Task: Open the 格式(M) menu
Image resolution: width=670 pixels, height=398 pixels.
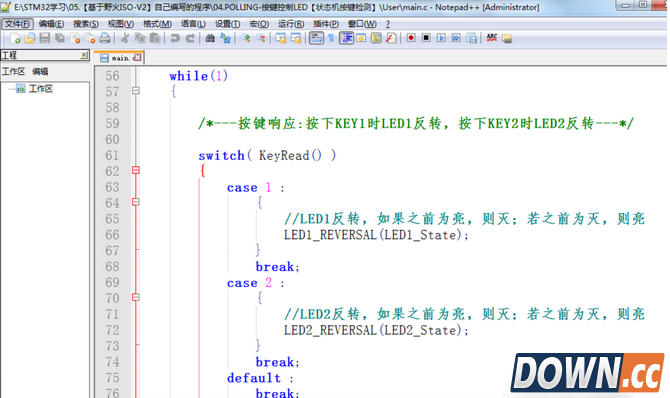Action: 157,24
